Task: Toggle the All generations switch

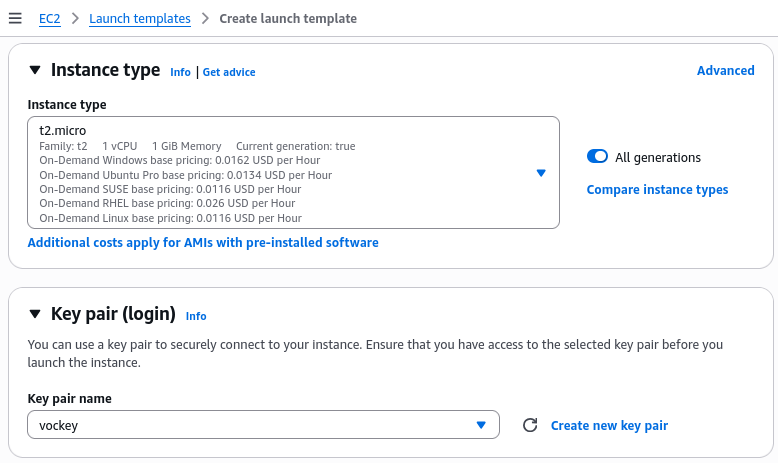Action: 597,157
